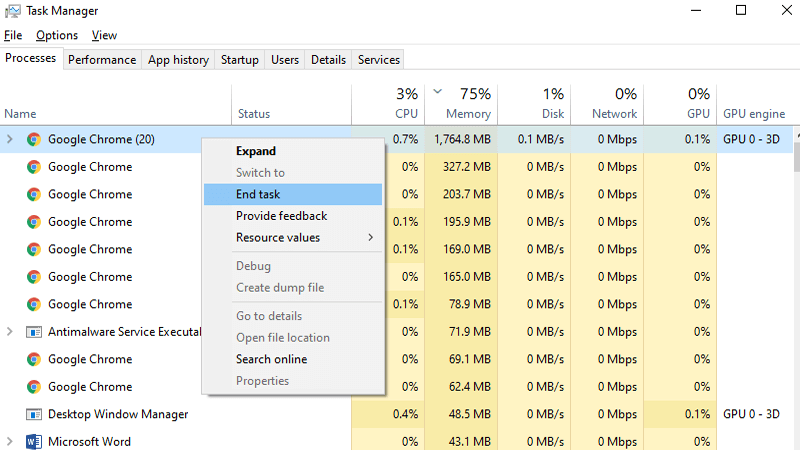Select the Microsoft Word row name
The width and height of the screenshot is (800, 450).
[x=89, y=442]
